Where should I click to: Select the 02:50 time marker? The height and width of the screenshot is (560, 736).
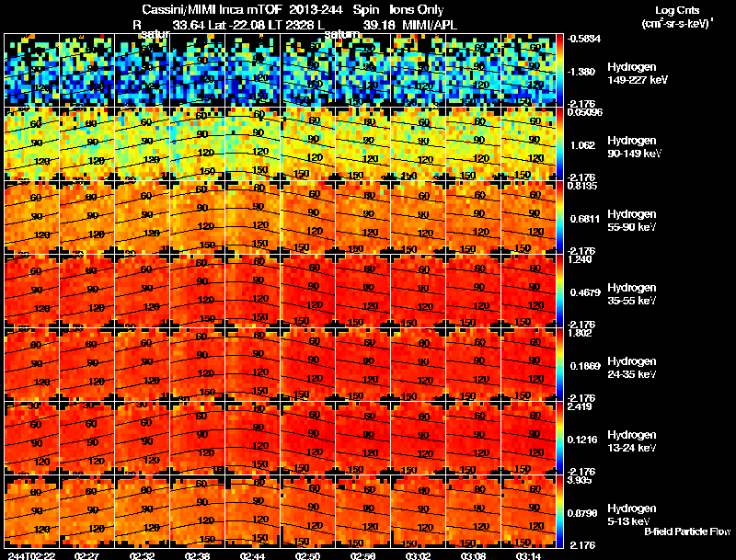point(308,555)
